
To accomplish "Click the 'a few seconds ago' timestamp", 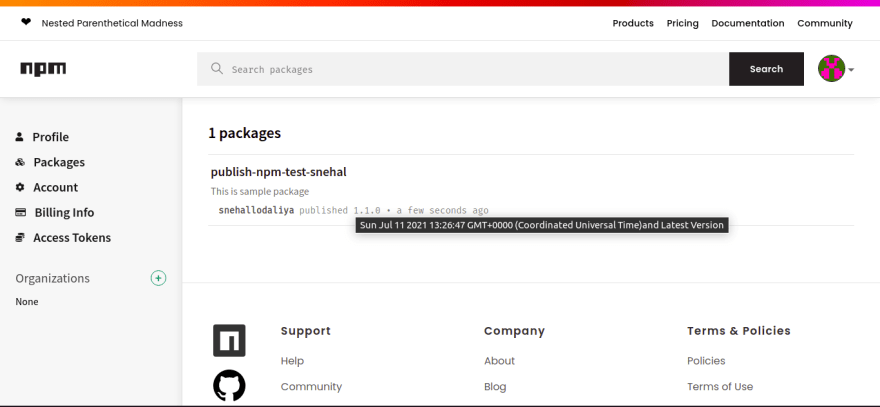I will [x=443, y=211].
